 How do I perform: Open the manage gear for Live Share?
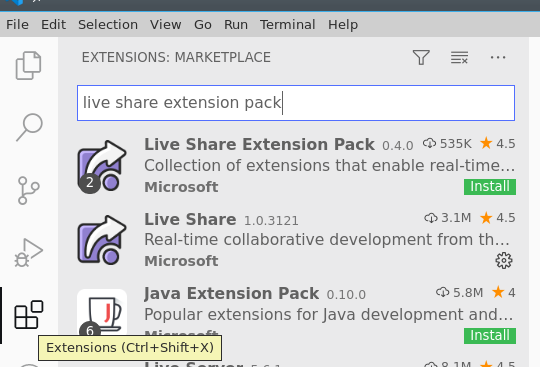[504, 261]
